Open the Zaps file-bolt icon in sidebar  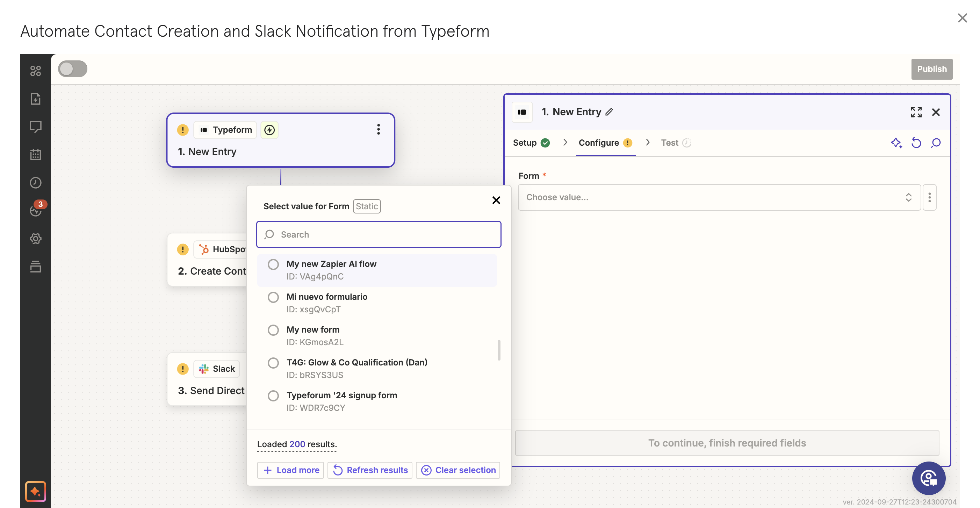pyautogui.click(x=35, y=99)
